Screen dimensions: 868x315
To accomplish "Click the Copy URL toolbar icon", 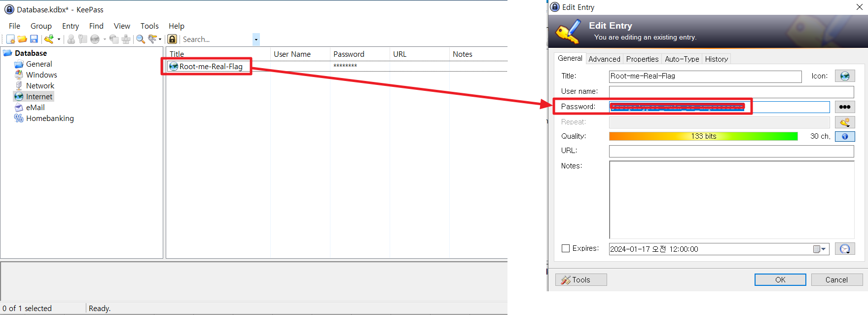I will (x=114, y=39).
